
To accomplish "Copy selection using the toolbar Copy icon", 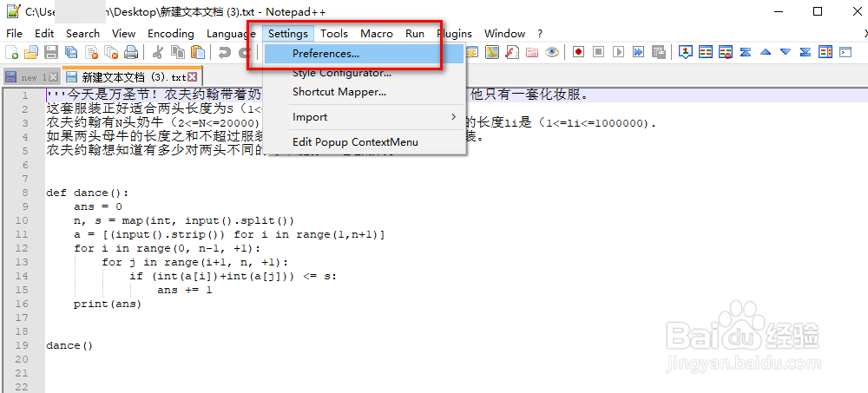I will coord(178,53).
